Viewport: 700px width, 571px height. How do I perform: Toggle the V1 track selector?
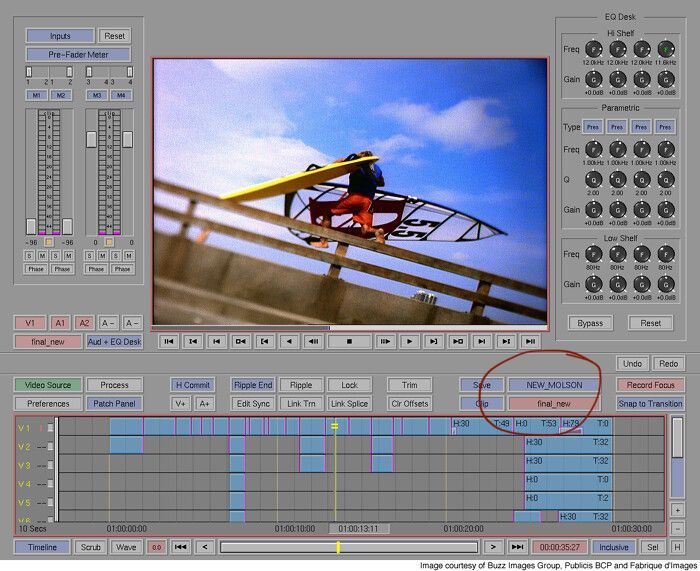30,323
